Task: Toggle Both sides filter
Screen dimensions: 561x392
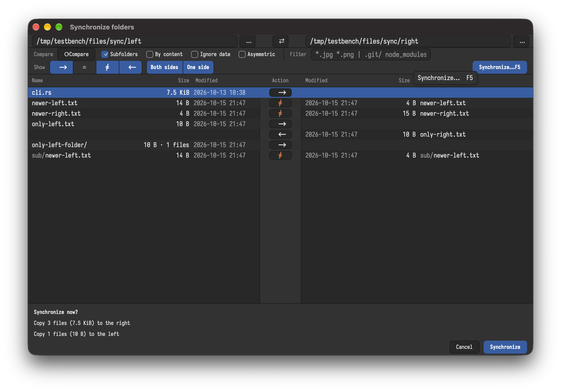Action: 164,67
